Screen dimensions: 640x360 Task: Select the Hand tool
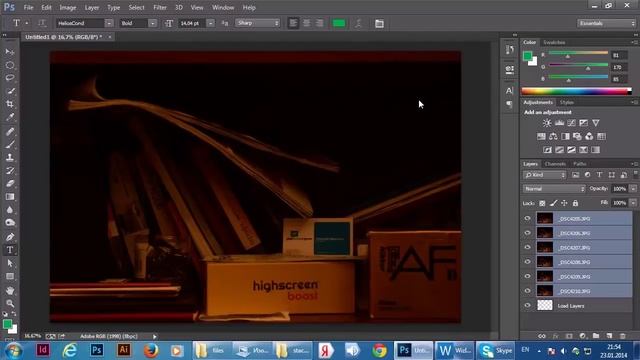coord(10,291)
